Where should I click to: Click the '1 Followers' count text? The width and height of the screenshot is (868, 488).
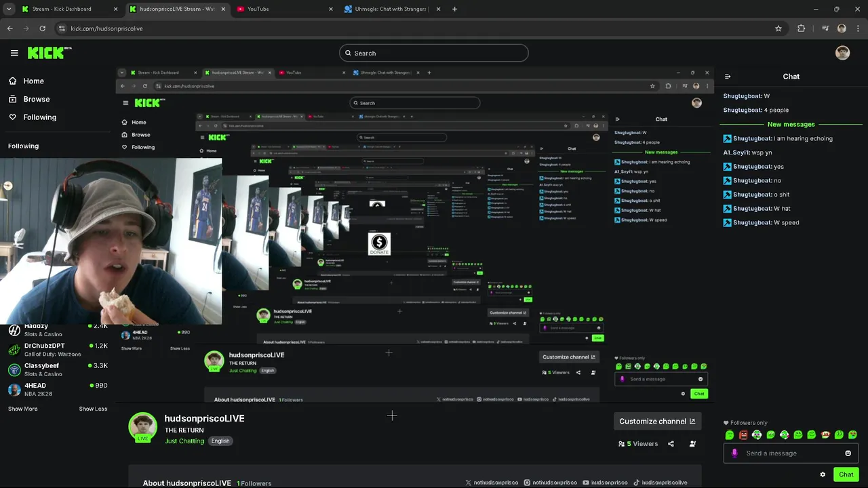(254, 483)
